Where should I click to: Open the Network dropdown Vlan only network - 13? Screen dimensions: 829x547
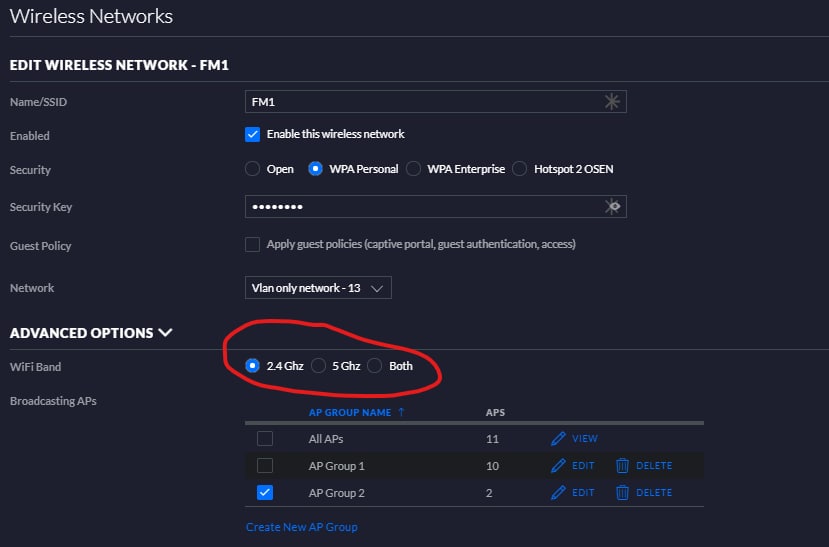pos(318,288)
